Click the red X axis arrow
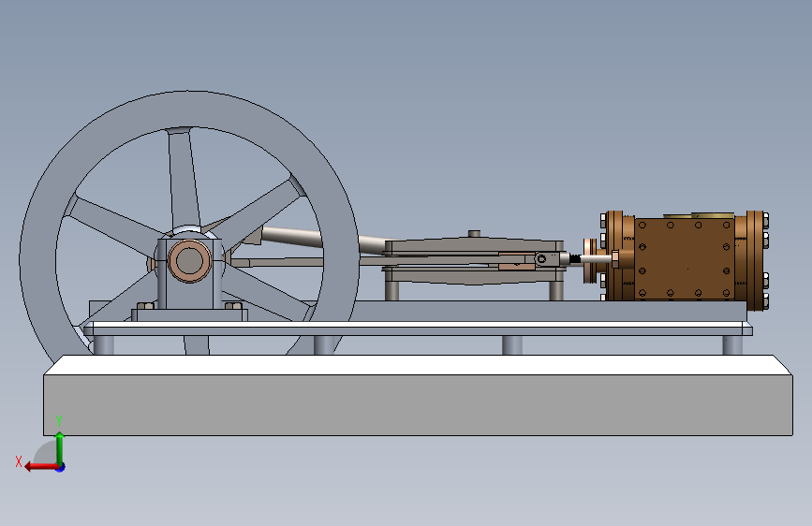Screen dimensions: 812x526 [41, 467]
